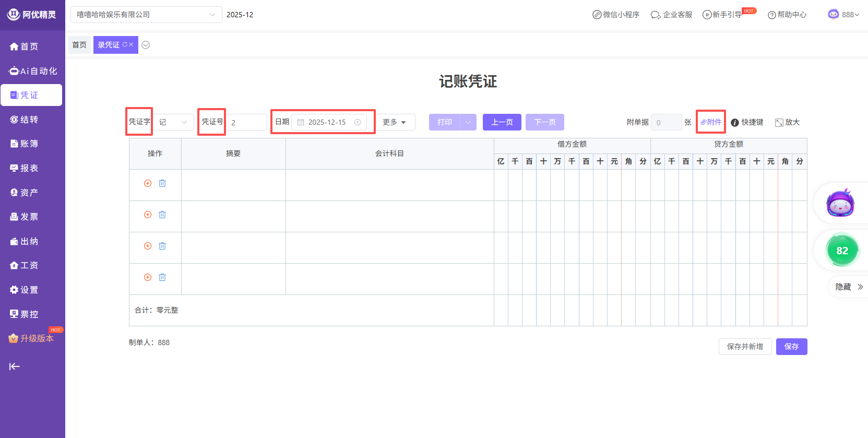This screenshot has height=438, width=868.
Task: Click the add row icon in first voucher row
Action: coord(148,183)
